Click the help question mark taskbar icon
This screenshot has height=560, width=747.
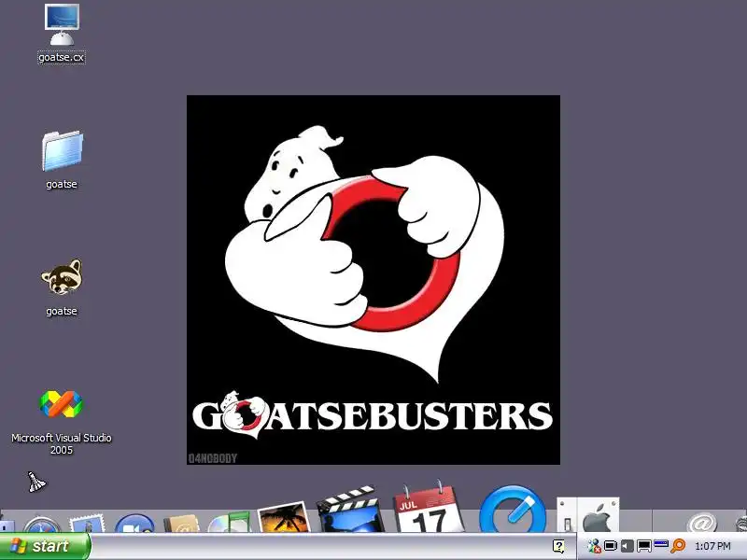pyautogui.click(x=558, y=546)
